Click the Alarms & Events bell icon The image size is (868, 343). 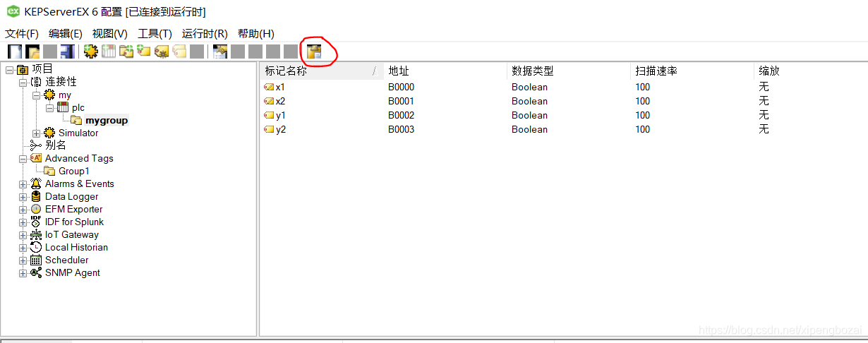(x=36, y=183)
